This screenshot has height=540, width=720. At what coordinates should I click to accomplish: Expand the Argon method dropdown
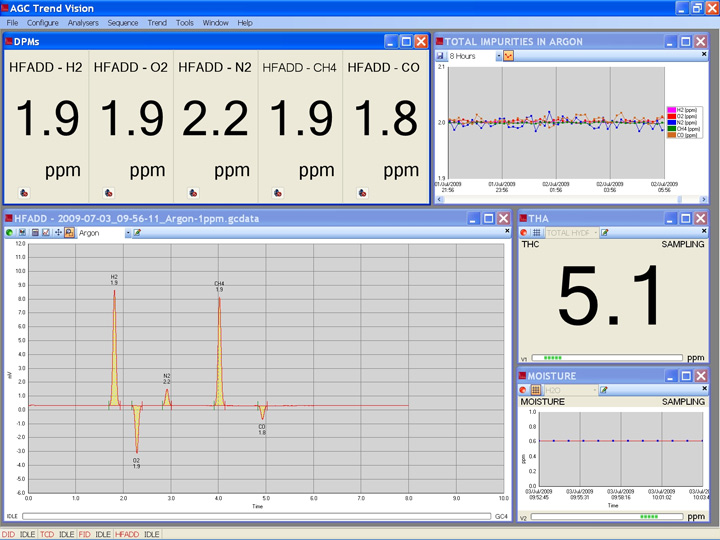tap(128, 233)
